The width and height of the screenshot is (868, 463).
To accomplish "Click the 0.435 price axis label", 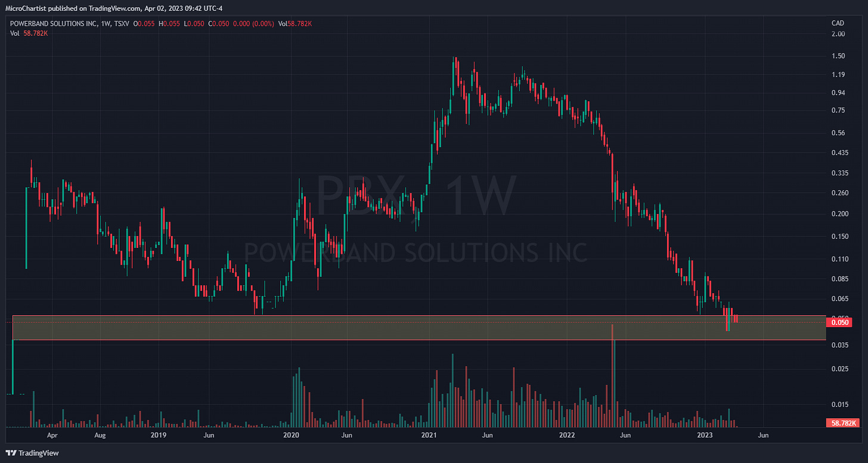I will 840,153.
